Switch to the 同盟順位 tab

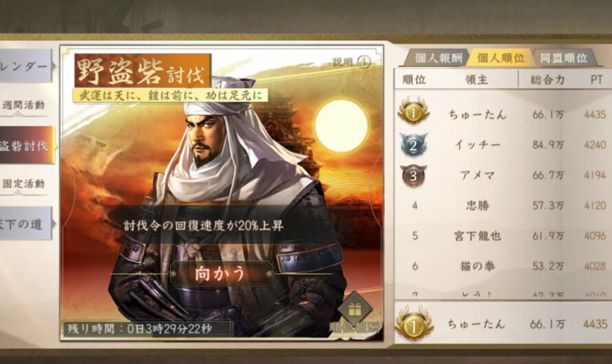[564, 58]
